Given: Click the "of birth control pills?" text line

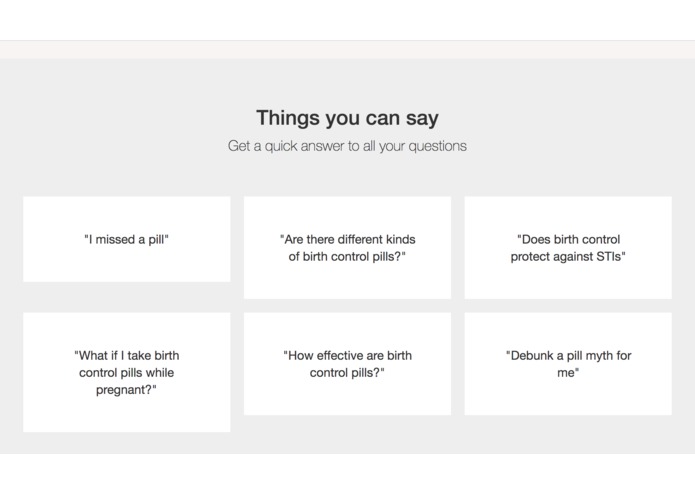Looking at the screenshot, I should [347, 257].
